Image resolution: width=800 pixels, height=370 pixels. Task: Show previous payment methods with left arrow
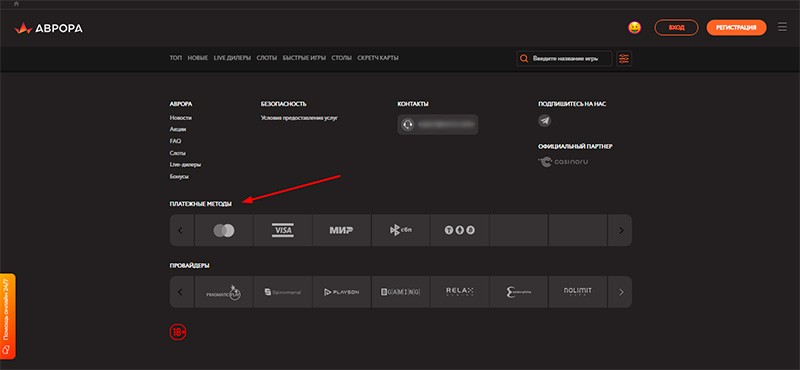[x=181, y=231]
